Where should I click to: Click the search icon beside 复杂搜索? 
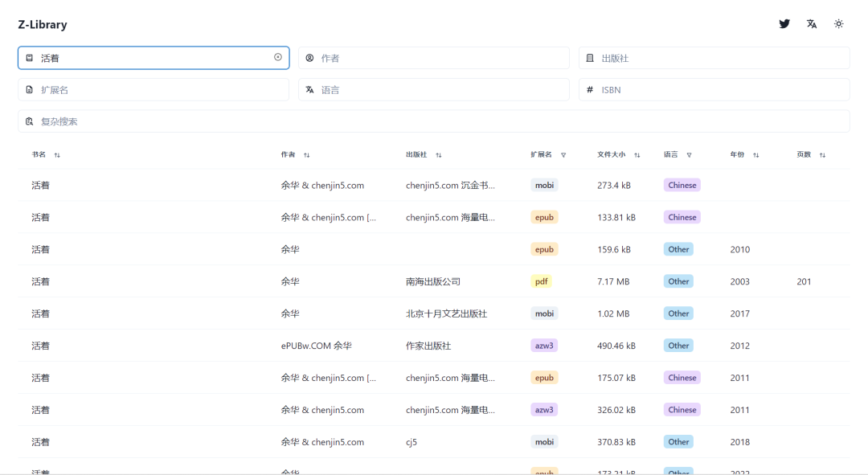(x=30, y=121)
